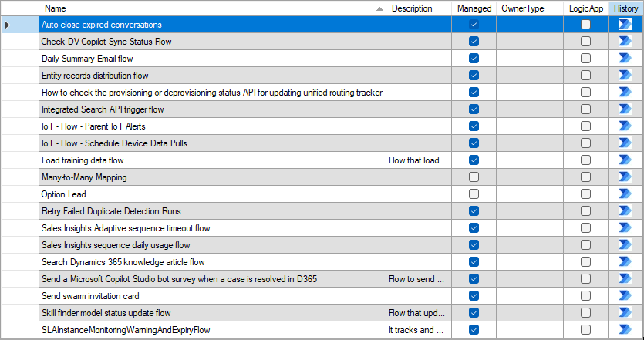
Task: Open history icon for Daily Summary Email flow
Action: 625,59
